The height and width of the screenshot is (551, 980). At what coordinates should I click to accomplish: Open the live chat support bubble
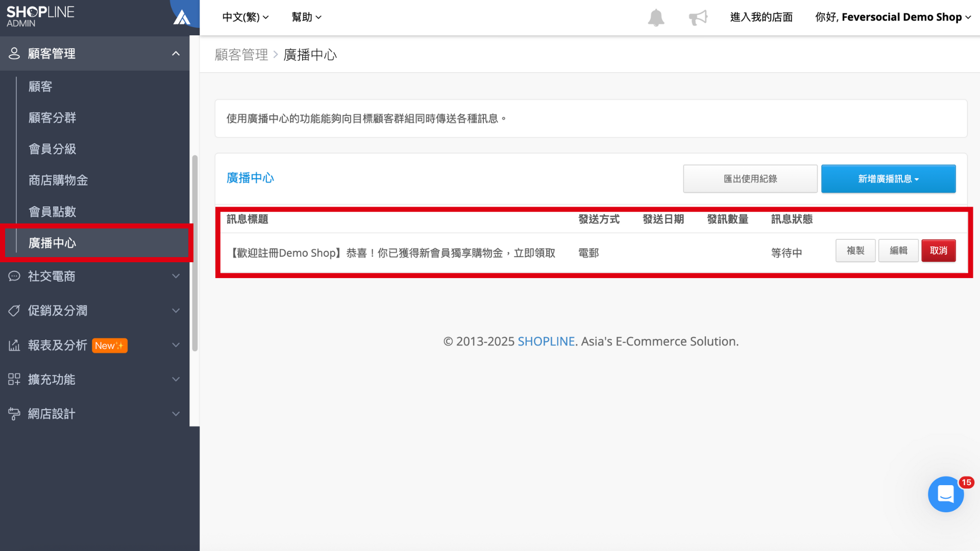945,494
